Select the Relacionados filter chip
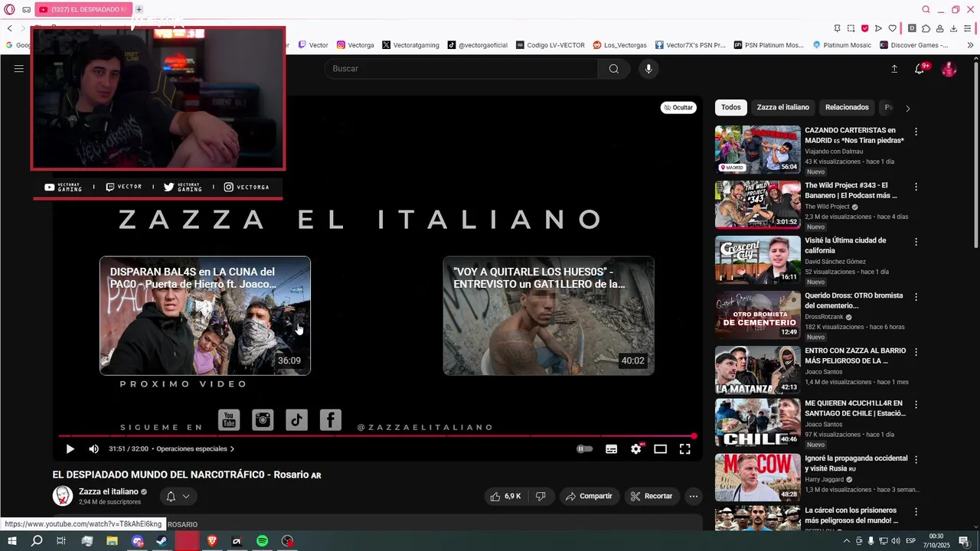 pyautogui.click(x=847, y=107)
